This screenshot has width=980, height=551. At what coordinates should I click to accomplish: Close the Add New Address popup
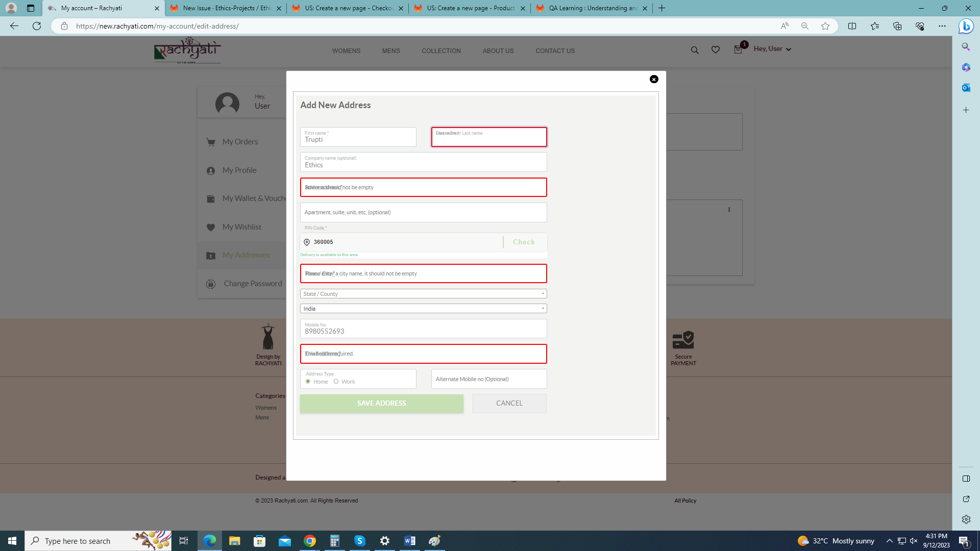point(654,79)
